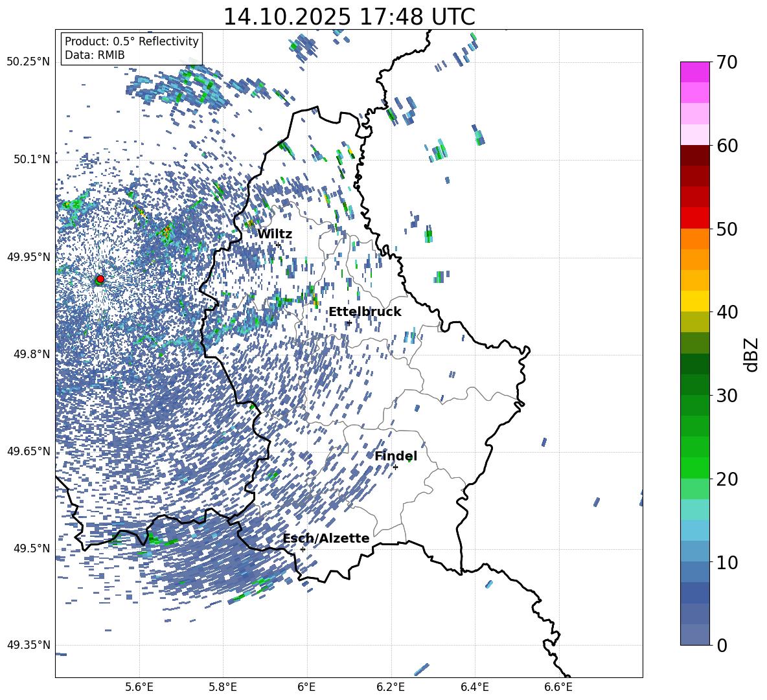Screen dimensions: 767x700
Task: Click the '50.1°N' latitude tick label
Action: point(32,160)
